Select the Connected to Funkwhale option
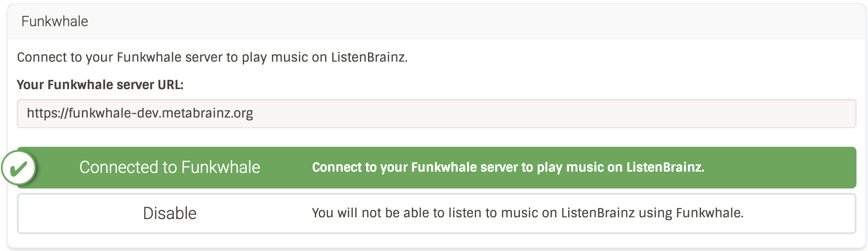 437,168
